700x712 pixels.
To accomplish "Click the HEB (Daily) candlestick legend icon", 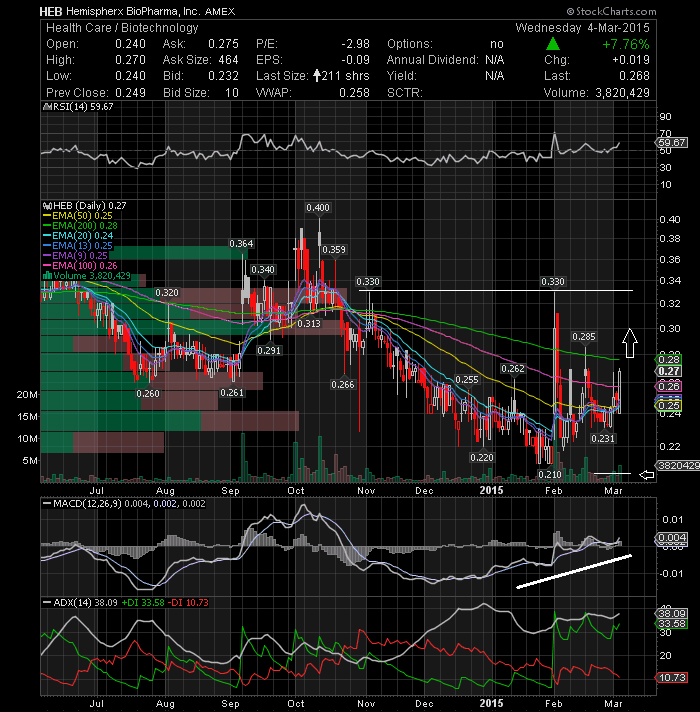I will (47, 206).
